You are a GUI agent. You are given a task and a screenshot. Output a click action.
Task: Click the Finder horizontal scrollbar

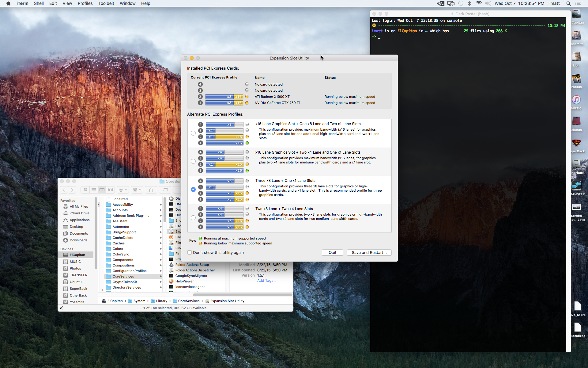click(x=243, y=295)
